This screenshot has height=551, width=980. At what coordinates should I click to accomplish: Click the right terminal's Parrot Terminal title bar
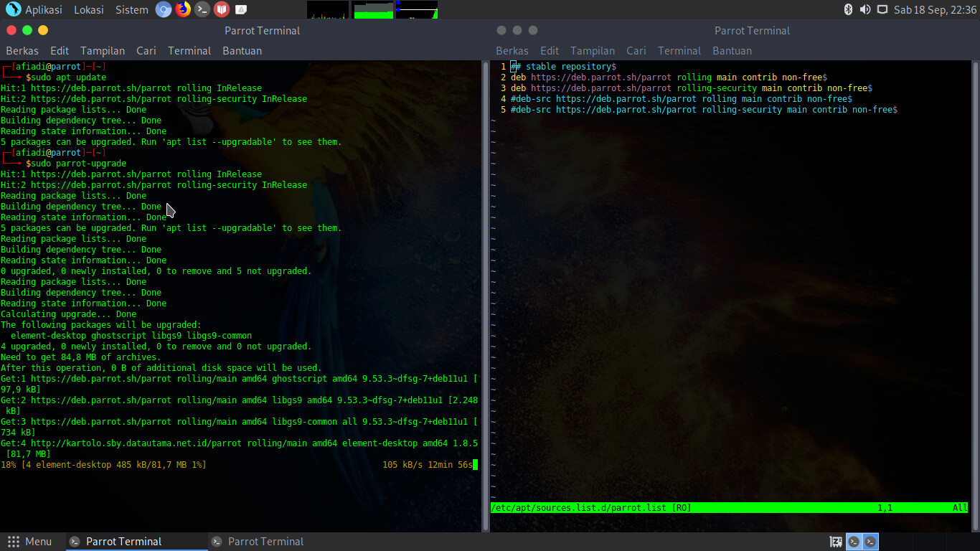click(x=753, y=30)
